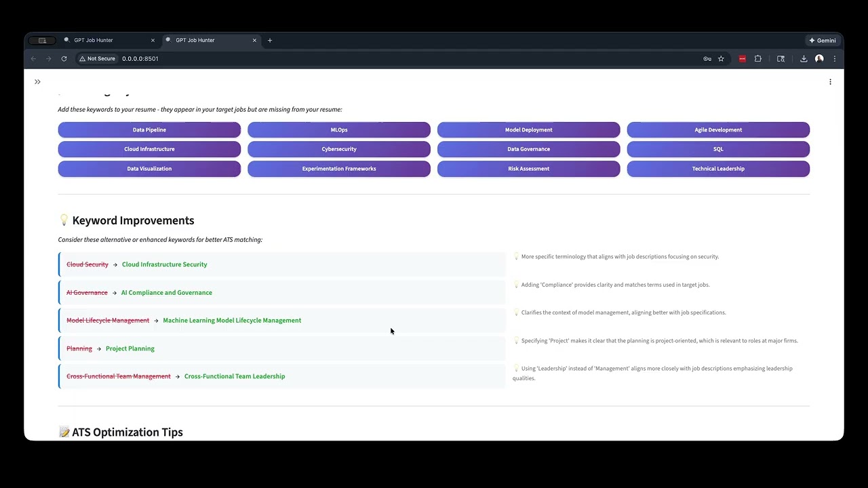Open the Chrome three-dot menu

(x=834, y=59)
